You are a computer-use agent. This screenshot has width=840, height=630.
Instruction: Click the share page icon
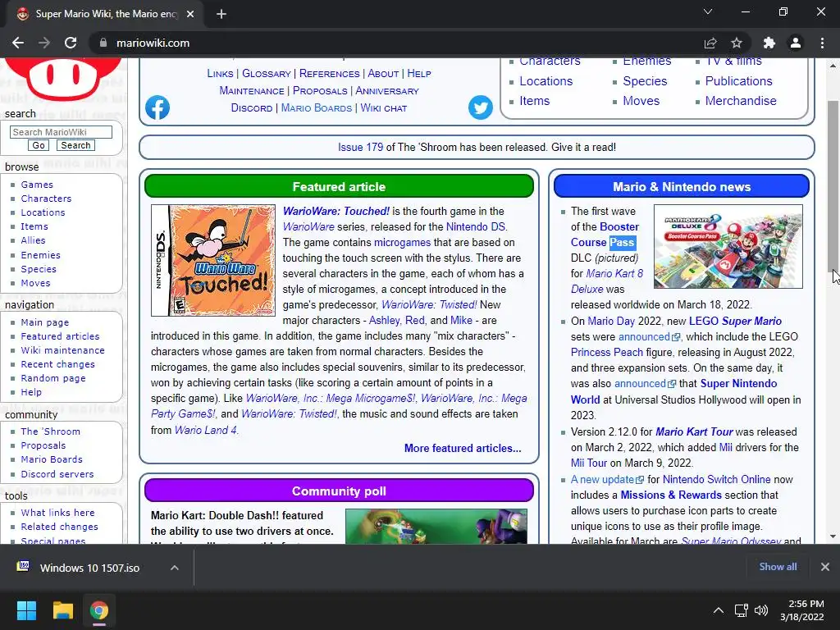(710, 43)
